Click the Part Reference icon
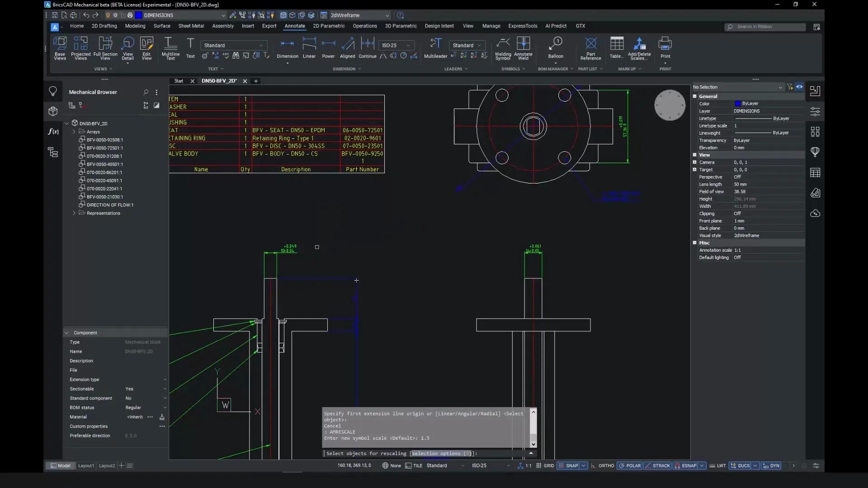Screen dimensions: 868x488 (590, 44)
